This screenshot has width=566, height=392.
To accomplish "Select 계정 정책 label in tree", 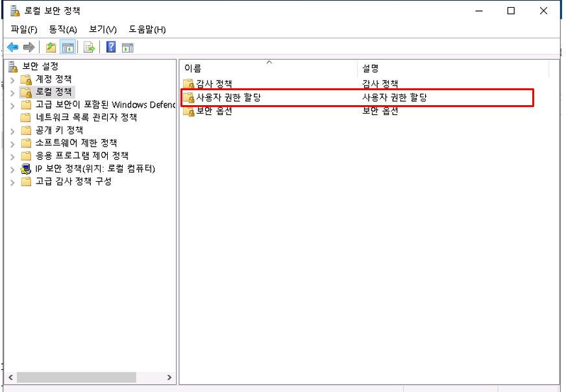I will click(54, 79).
